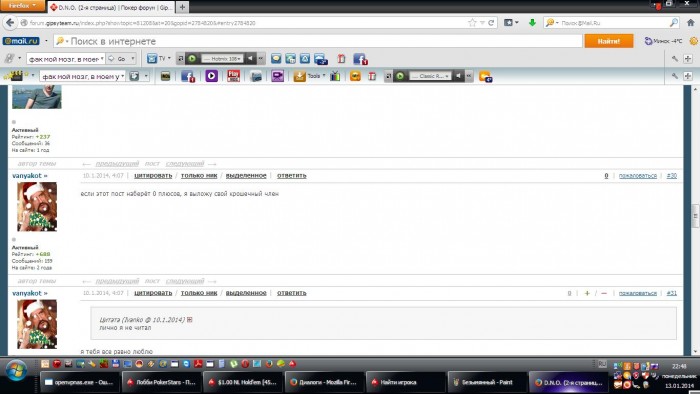Open the #30 post permalink
Screen dimensions: 700x394
[671, 176]
